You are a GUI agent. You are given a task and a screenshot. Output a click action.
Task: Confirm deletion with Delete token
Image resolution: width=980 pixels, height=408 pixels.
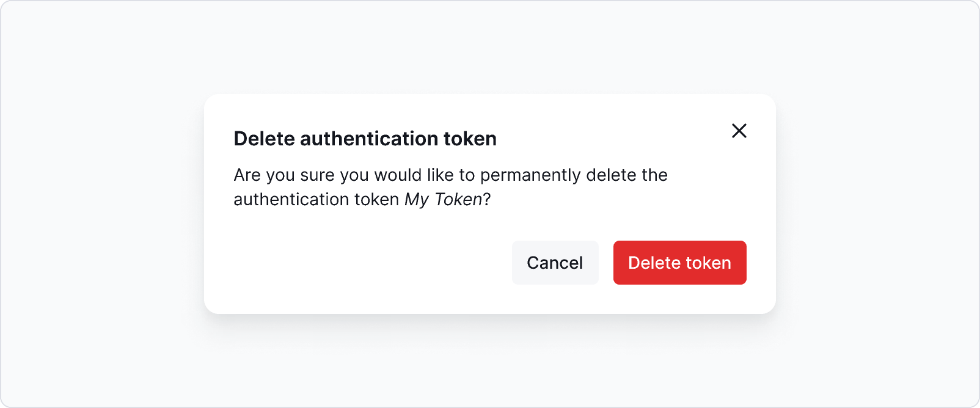[x=679, y=263]
